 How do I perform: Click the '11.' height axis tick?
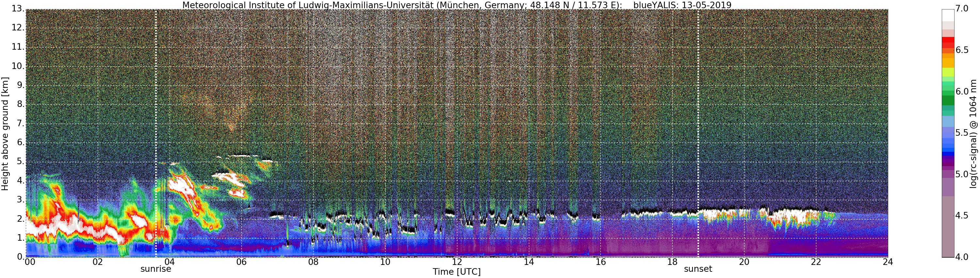[18, 47]
